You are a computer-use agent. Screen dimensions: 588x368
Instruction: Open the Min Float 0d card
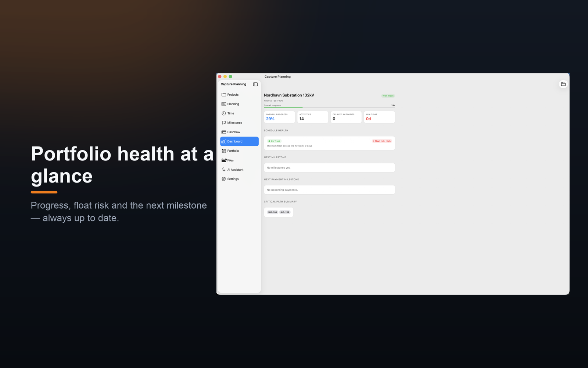[x=379, y=117]
